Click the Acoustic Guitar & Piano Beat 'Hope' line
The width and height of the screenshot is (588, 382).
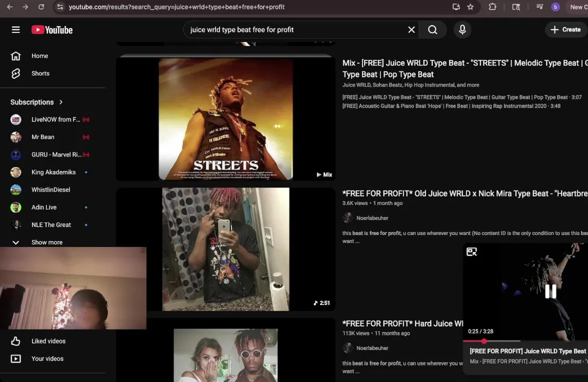click(451, 106)
